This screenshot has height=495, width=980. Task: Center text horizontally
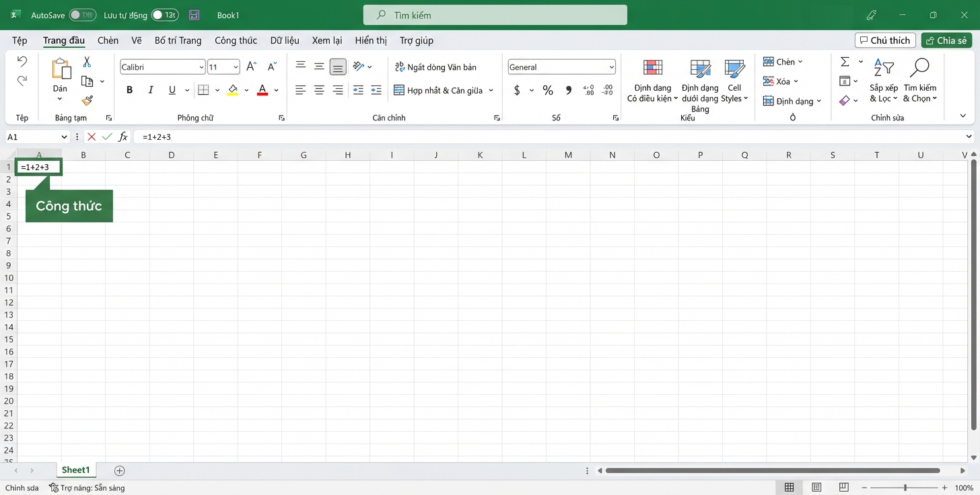(x=319, y=90)
